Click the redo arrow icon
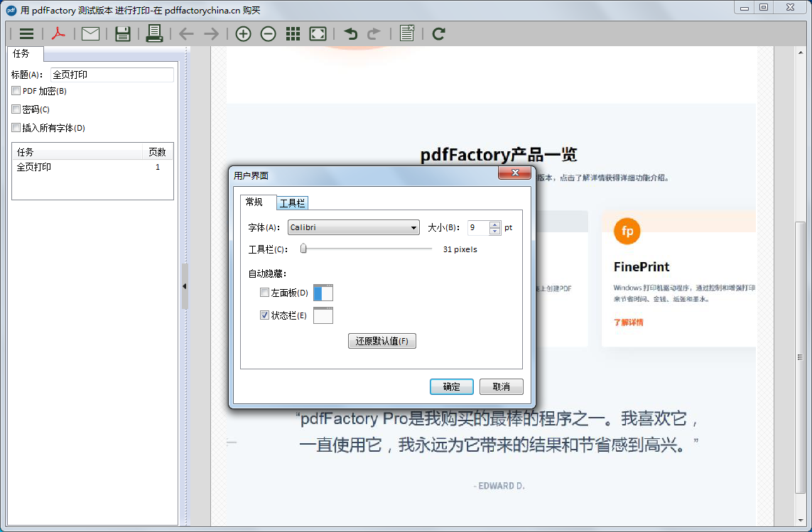 point(374,34)
